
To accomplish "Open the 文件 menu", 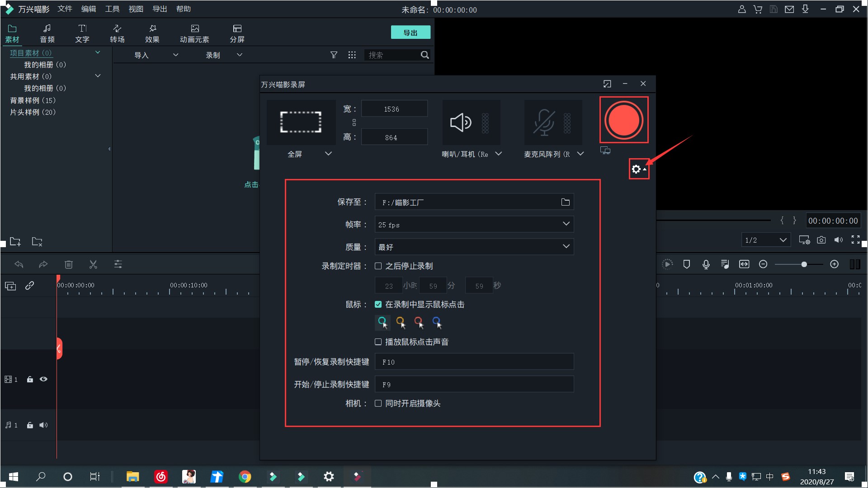I will (x=65, y=9).
